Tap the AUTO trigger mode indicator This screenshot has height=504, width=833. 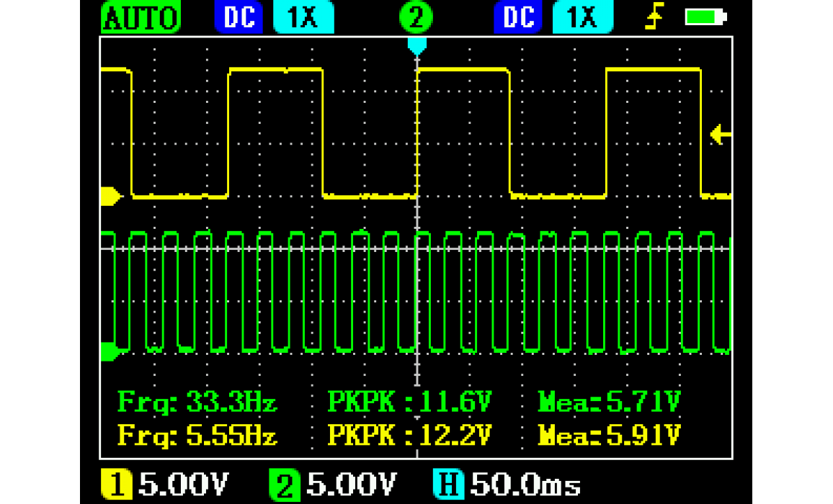pyautogui.click(x=141, y=18)
